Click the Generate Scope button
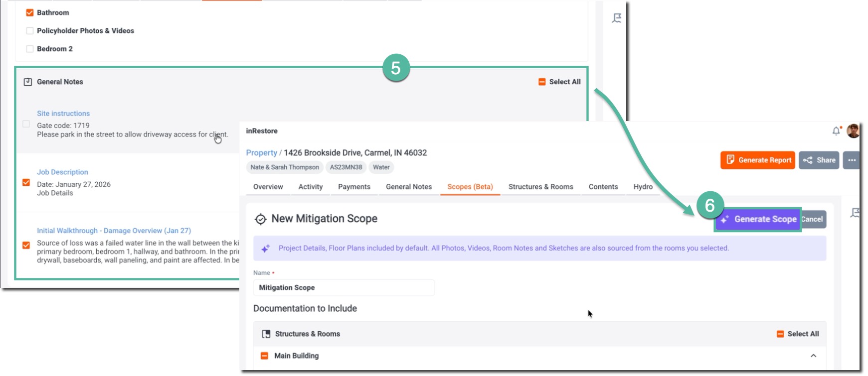The width and height of the screenshot is (868, 376). coord(758,220)
